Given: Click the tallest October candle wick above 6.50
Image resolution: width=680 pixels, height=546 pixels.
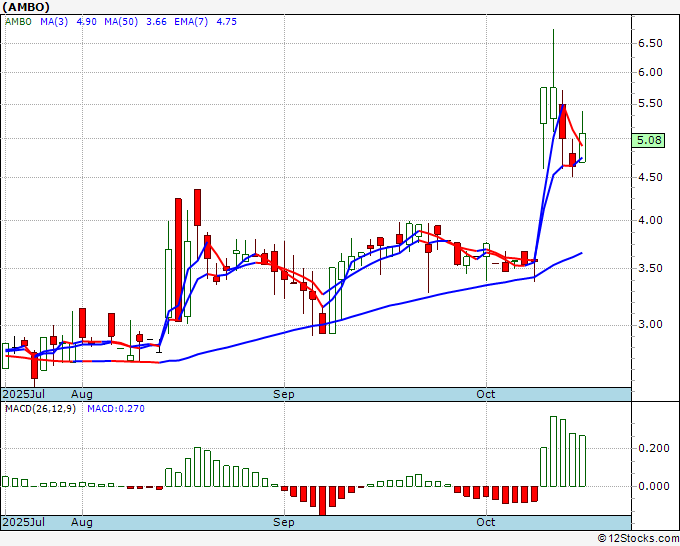Looking at the screenshot, I should tap(553, 58).
